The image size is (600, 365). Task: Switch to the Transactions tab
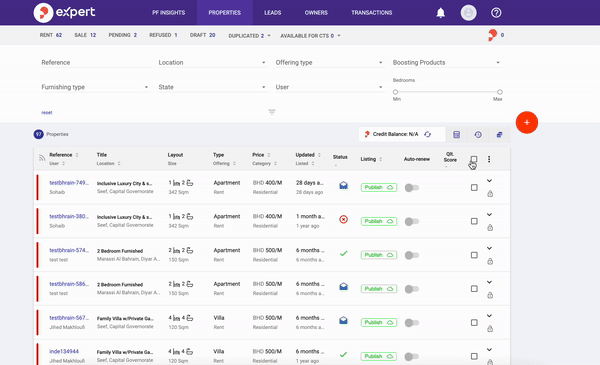pyautogui.click(x=372, y=13)
